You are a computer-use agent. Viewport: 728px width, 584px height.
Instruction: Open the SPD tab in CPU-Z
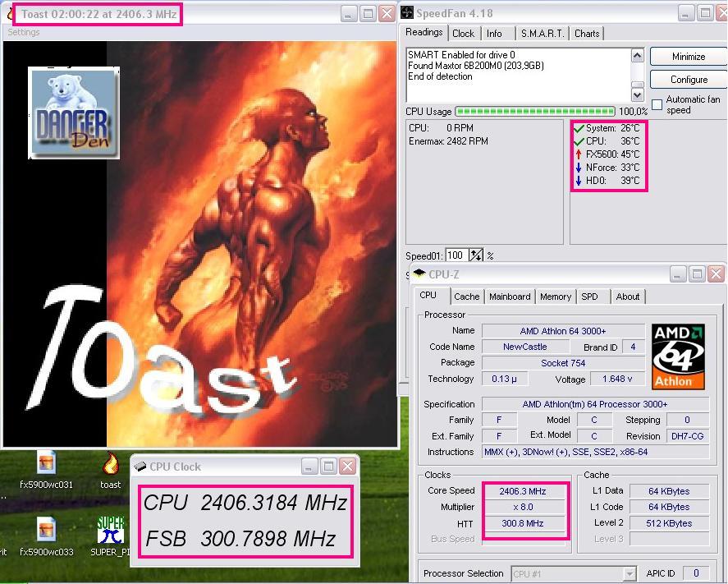[x=589, y=297]
